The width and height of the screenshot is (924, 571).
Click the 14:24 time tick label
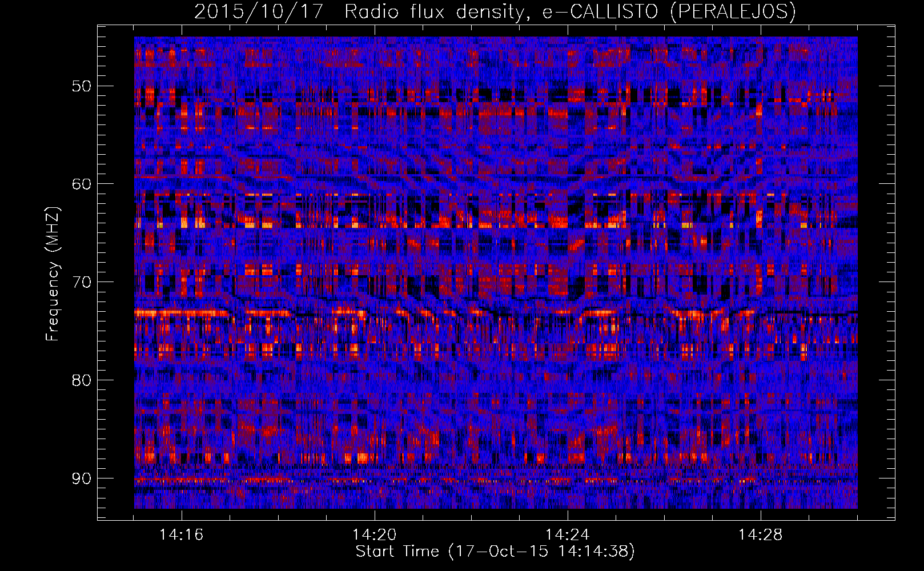(x=568, y=535)
